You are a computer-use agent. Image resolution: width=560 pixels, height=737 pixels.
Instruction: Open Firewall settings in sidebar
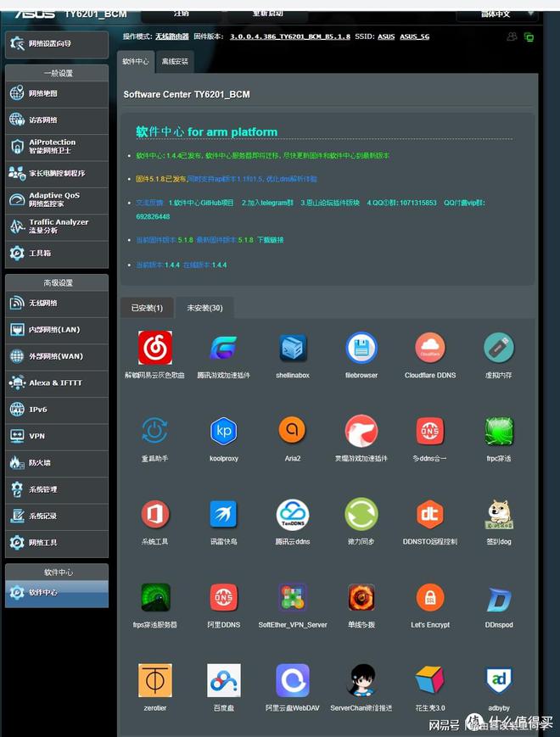(56, 462)
